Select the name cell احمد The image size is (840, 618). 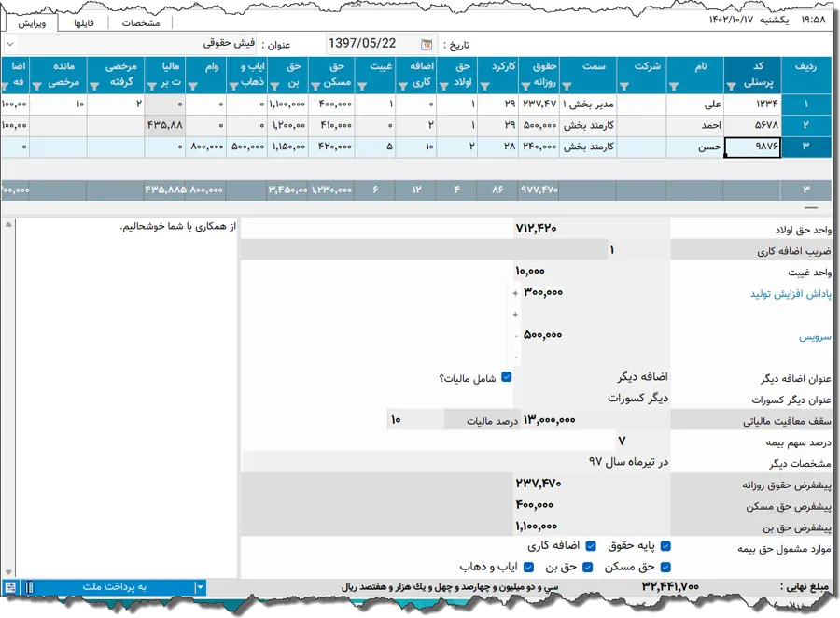[694, 125]
